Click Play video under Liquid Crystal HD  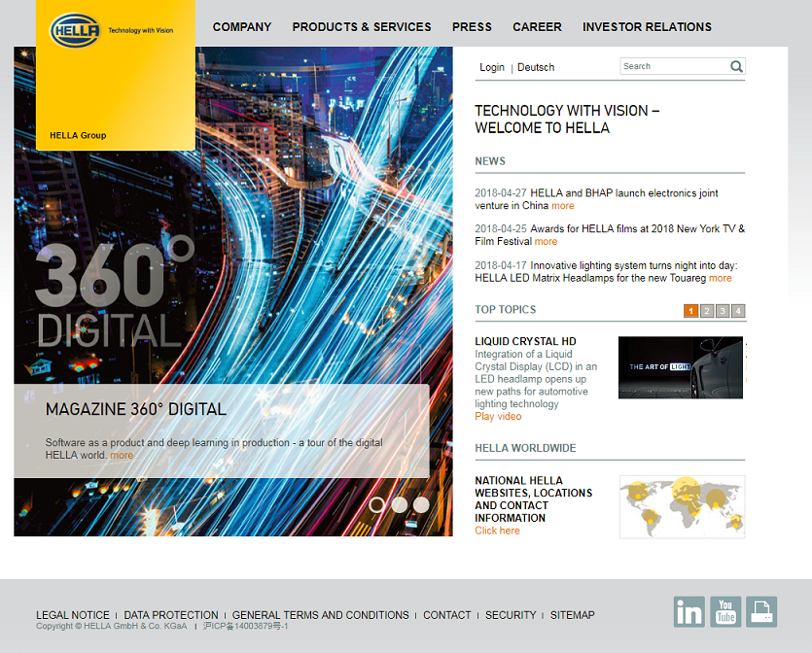[498, 416]
